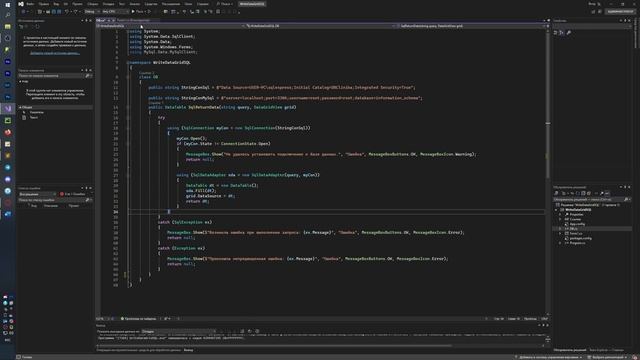Switch to Обозреватель решений bottom tab
This screenshot has height=360, width=640.
[x=570, y=350]
